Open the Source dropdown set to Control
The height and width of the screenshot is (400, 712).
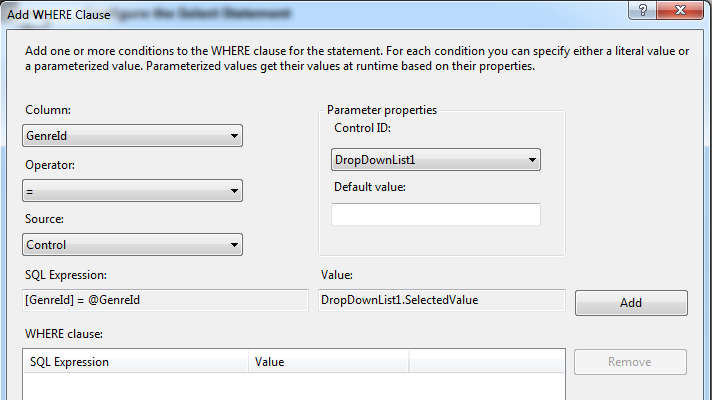pyautogui.click(x=132, y=244)
